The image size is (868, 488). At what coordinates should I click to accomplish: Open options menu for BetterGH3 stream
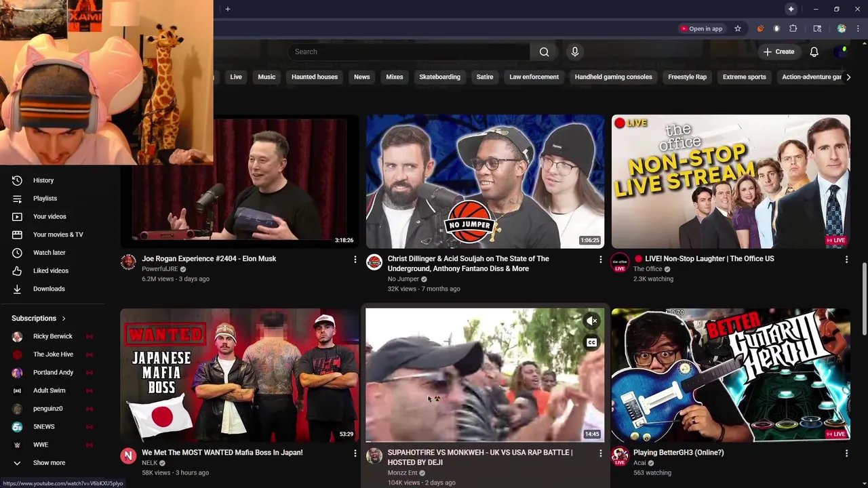point(846,453)
